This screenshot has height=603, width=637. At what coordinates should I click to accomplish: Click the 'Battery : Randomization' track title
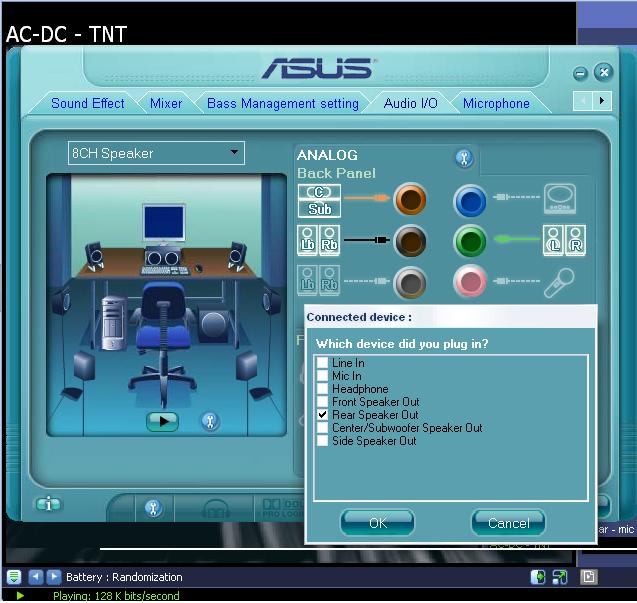pos(124,577)
